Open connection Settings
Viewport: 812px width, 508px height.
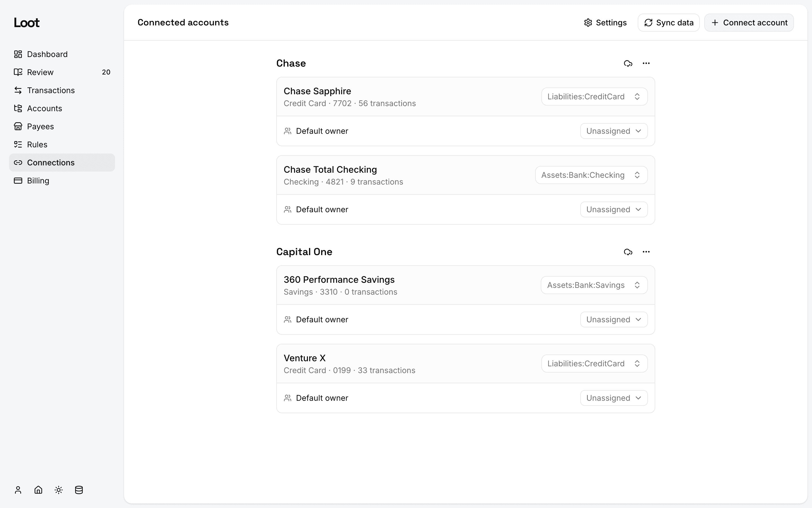605,23
